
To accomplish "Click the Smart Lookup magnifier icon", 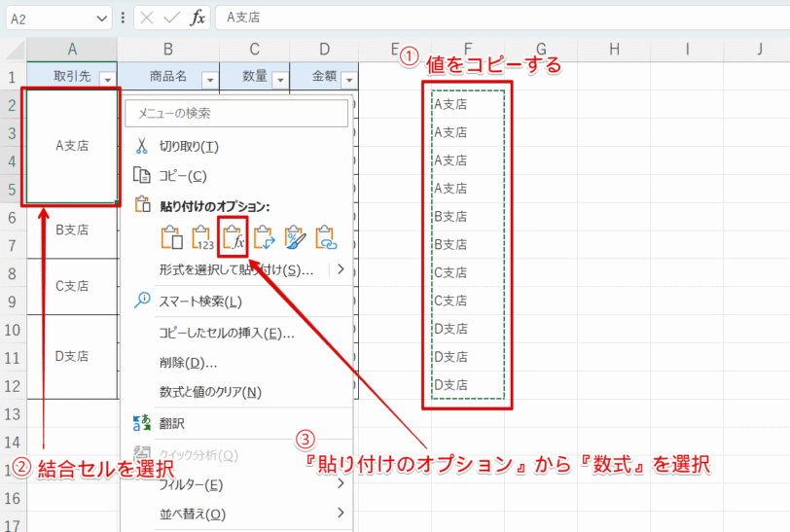I will [142, 300].
